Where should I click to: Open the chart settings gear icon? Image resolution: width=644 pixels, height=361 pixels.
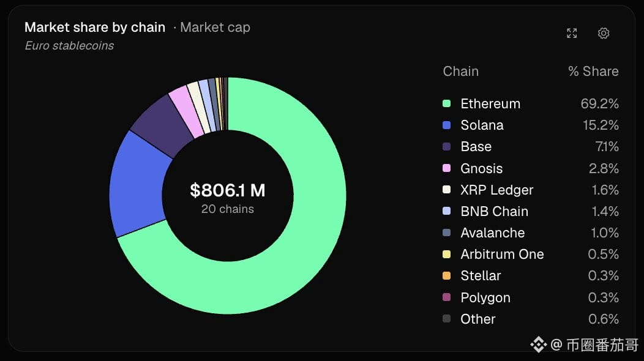pyautogui.click(x=604, y=33)
